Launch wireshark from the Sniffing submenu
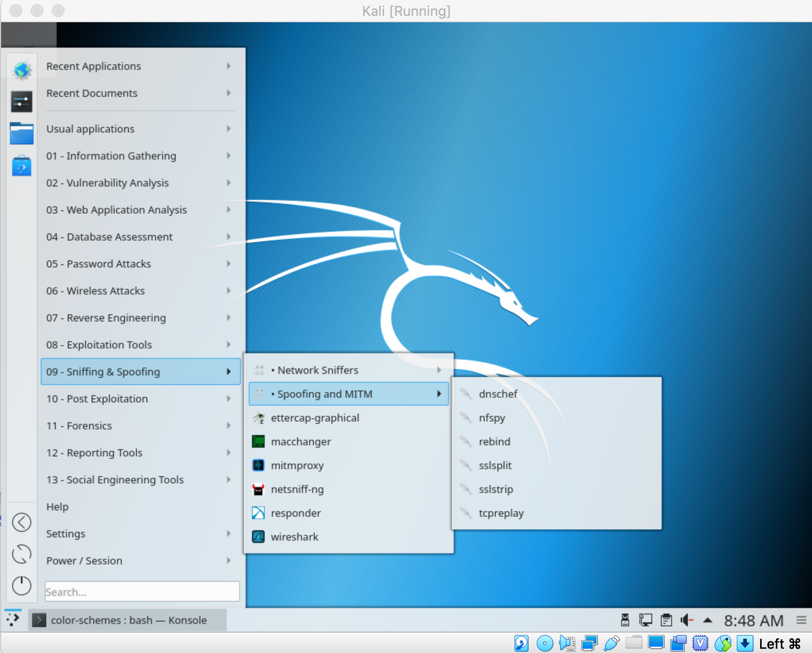The height and width of the screenshot is (653, 812). (x=294, y=537)
